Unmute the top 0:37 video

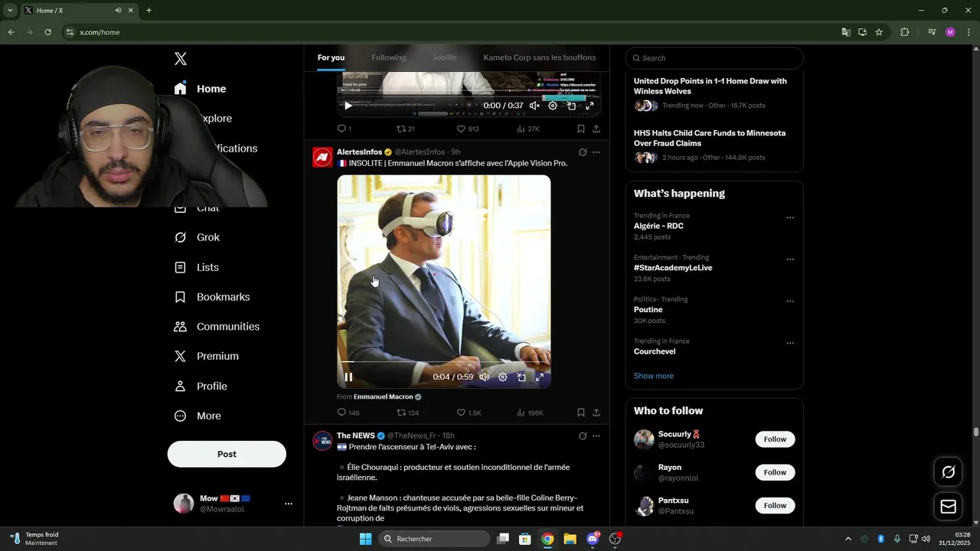[x=534, y=106]
